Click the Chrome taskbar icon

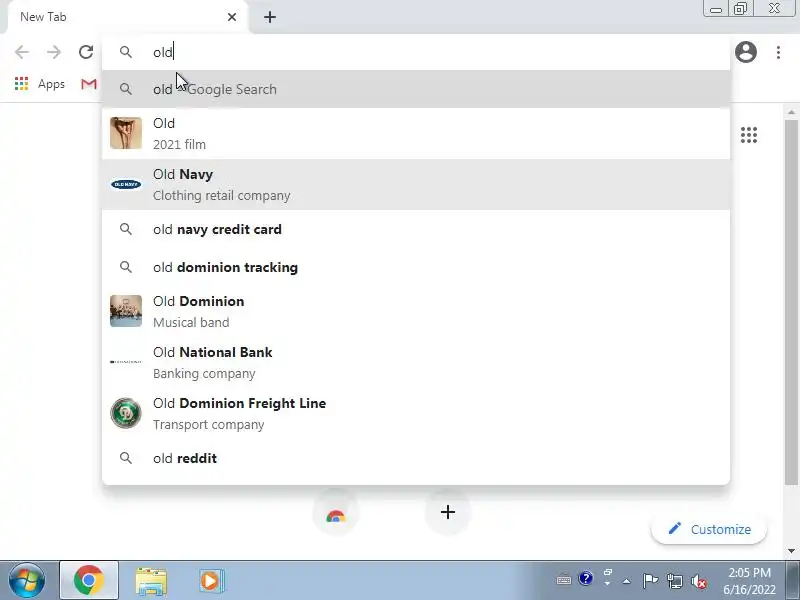(x=89, y=581)
